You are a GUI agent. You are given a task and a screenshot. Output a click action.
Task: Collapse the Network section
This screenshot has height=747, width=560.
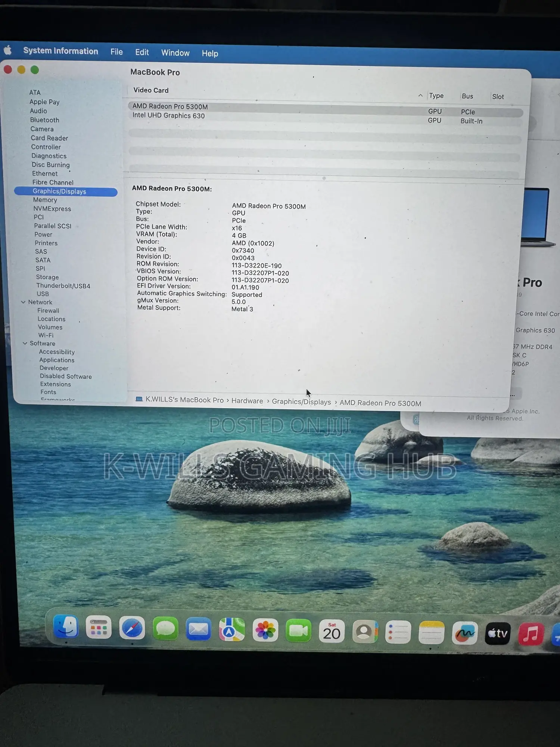click(x=23, y=302)
